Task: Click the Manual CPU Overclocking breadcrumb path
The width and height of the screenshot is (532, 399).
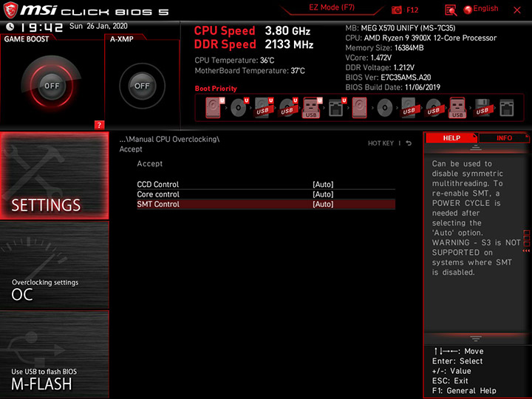Action: click(169, 139)
